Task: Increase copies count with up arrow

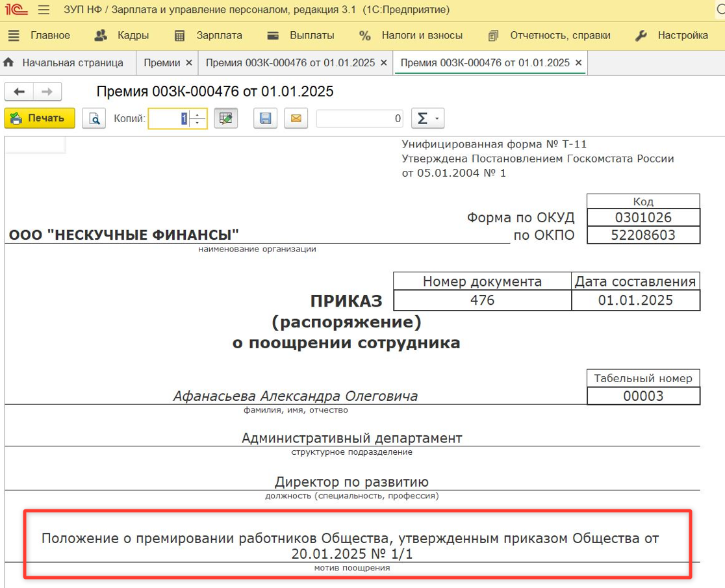Action: (199, 114)
